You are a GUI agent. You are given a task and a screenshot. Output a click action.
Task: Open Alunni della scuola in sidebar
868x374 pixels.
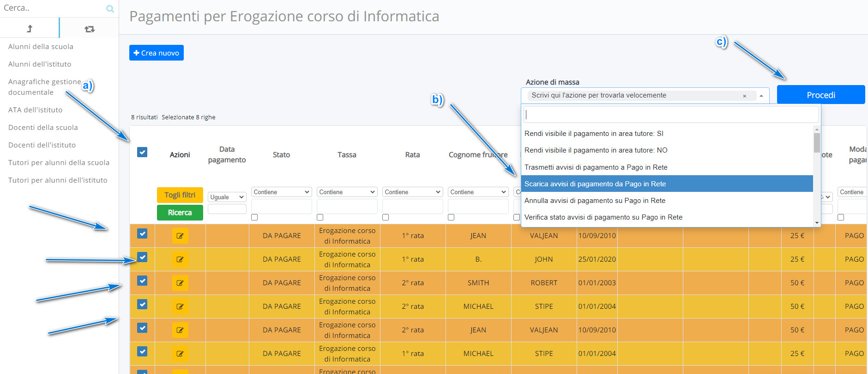pos(41,47)
